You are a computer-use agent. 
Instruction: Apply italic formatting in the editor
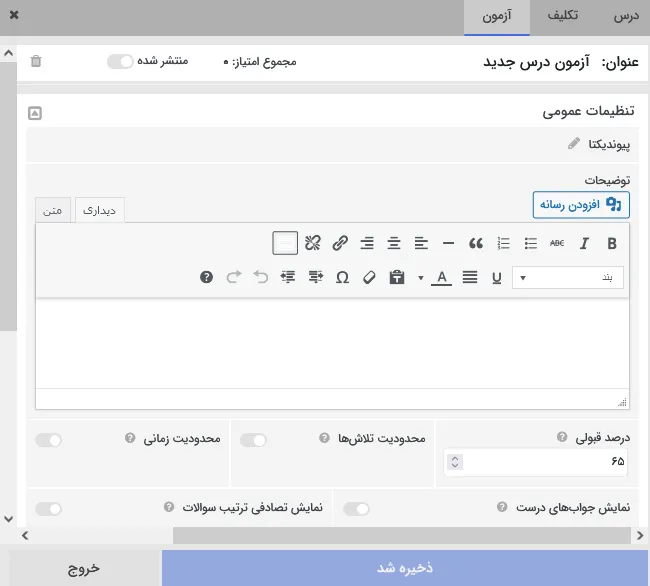pos(584,243)
